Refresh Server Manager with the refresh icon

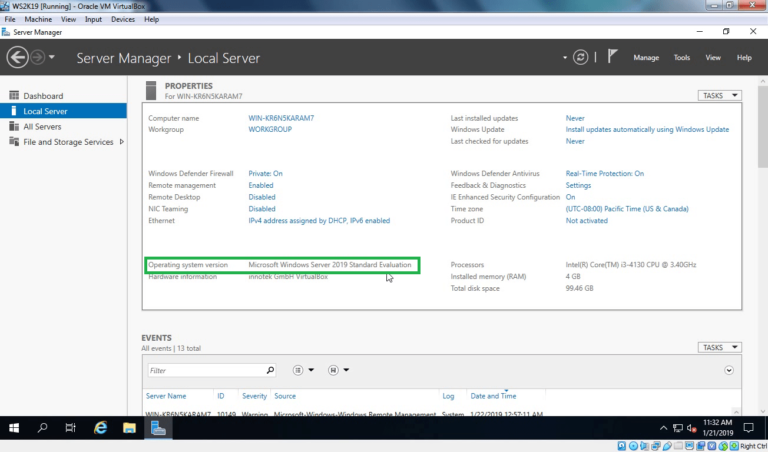click(x=581, y=58)
